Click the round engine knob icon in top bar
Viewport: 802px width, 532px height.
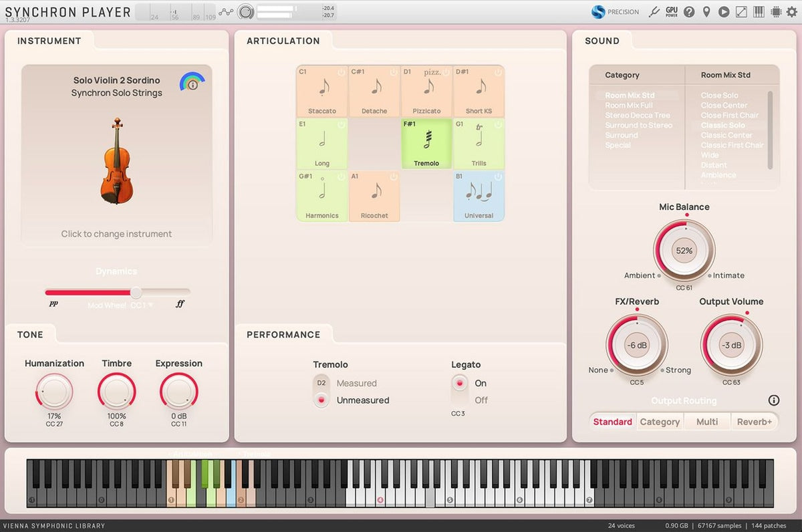point(246,11)
